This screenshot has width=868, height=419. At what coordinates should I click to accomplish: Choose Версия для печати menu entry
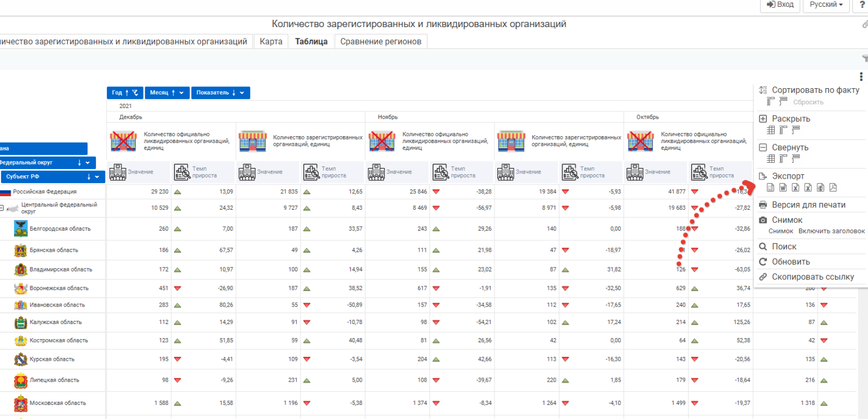point(809,205)
